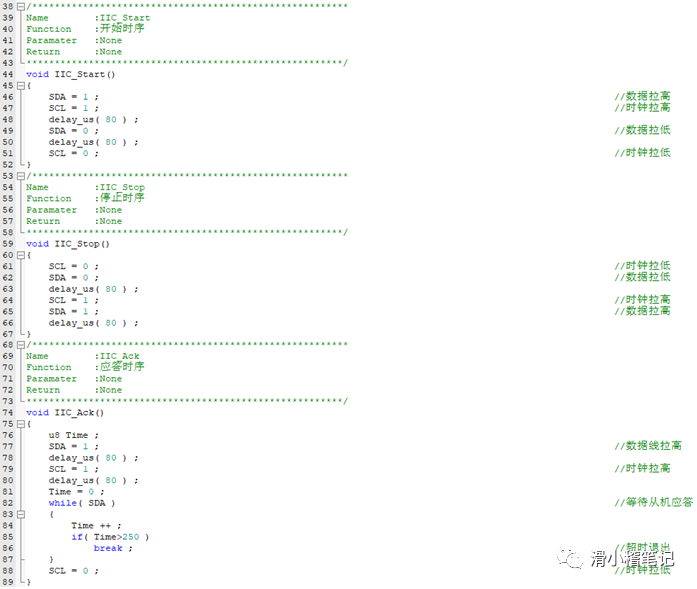Collapse the IIC_Ack body fold at line 75

click(x=20, y=424)
